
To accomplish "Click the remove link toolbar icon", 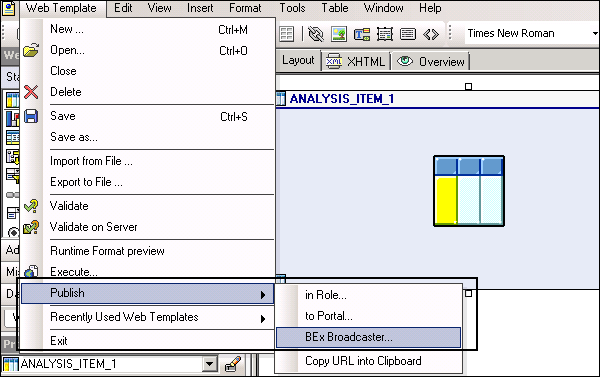I will click(316, 34).
